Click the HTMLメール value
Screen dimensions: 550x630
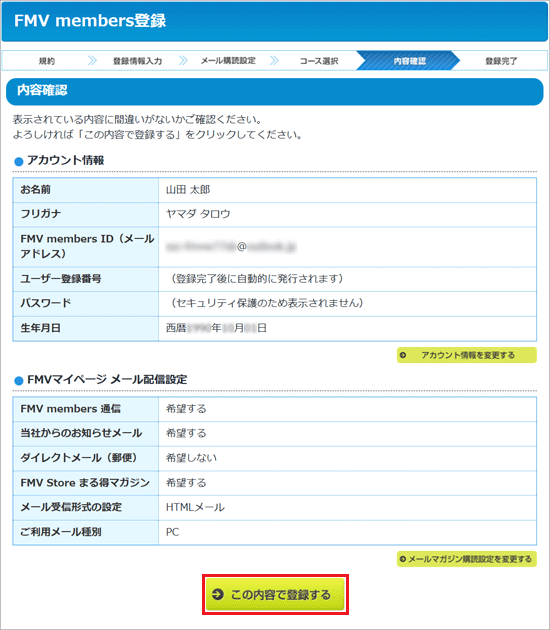pyautogui.click(x=195, y=507)
